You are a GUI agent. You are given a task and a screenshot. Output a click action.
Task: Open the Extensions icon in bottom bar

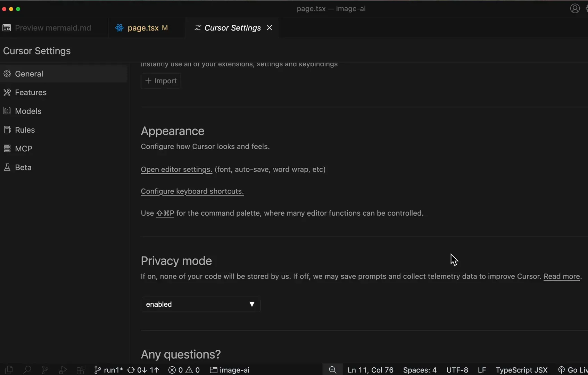click(x=81, y=370)
